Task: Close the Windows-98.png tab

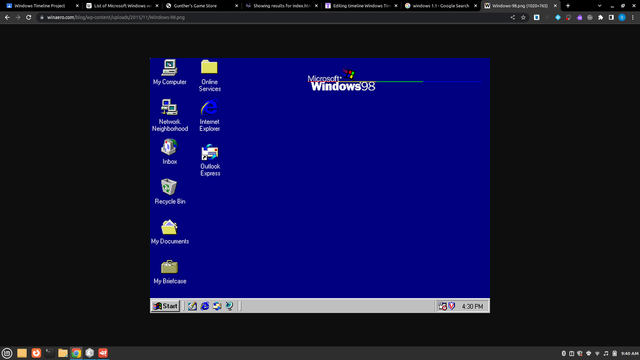Action: 555,6
